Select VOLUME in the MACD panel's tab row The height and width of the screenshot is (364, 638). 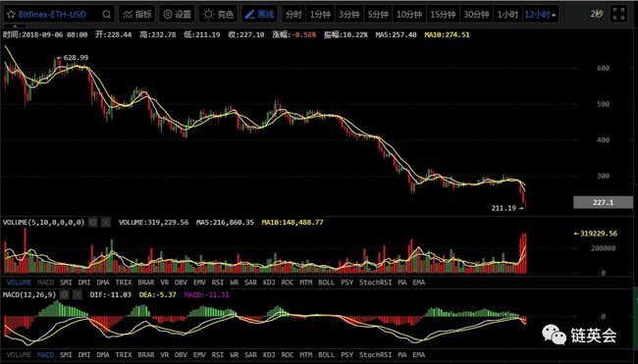click(x=19, y=354)
